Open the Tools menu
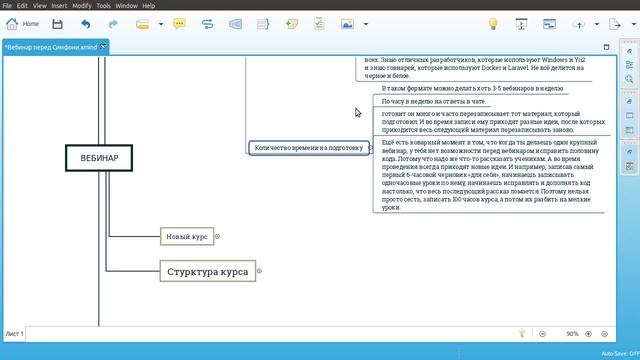The height and width of the screenshot is (360, 640). [104, 5]
